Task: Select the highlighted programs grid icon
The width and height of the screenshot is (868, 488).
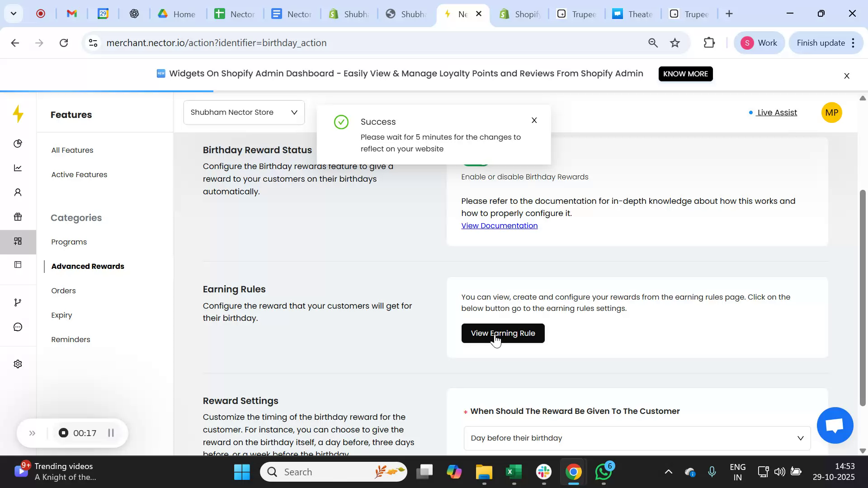Action: [18, 241]
